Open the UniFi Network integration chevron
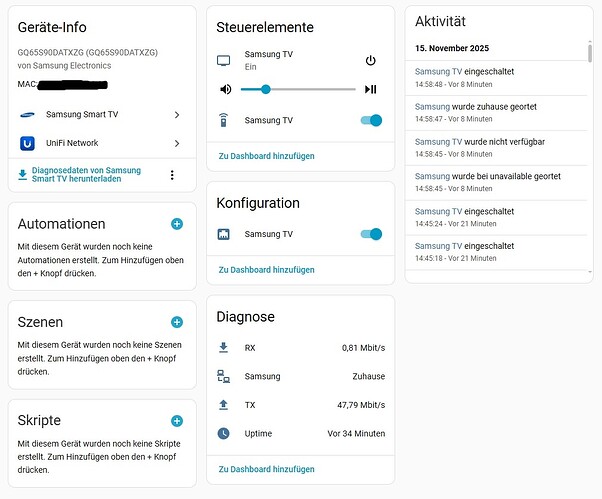 177,143
